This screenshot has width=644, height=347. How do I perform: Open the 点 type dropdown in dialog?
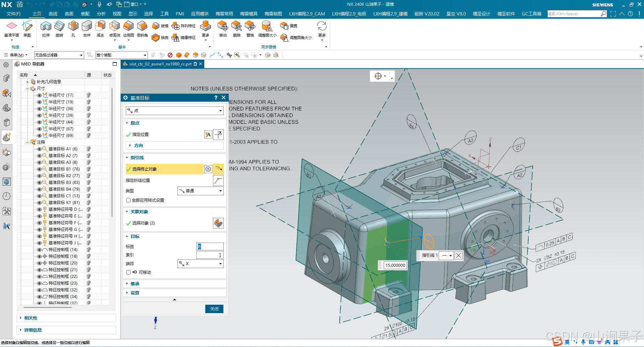[175, 110]
